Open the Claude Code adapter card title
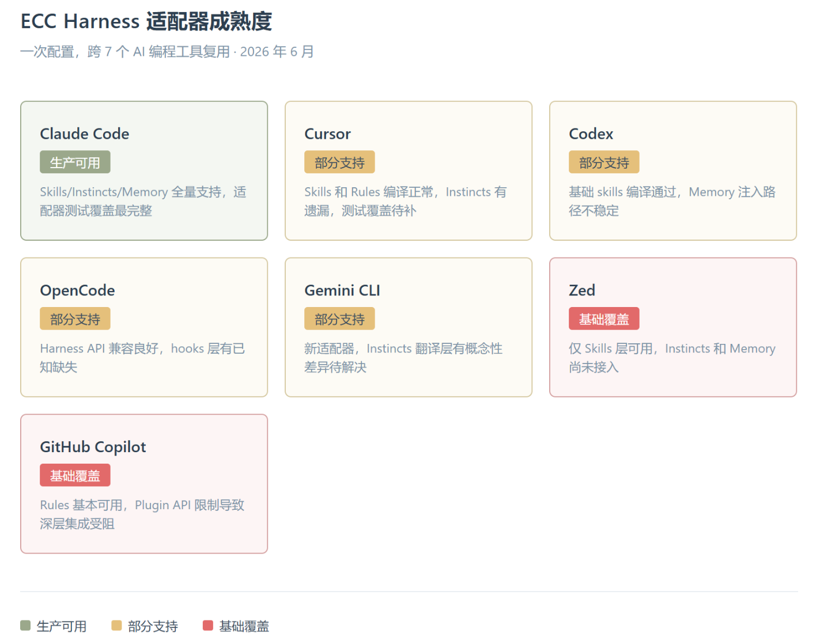Image resolution: width=816 pixels, height=644 pixels. pos(85,134)
